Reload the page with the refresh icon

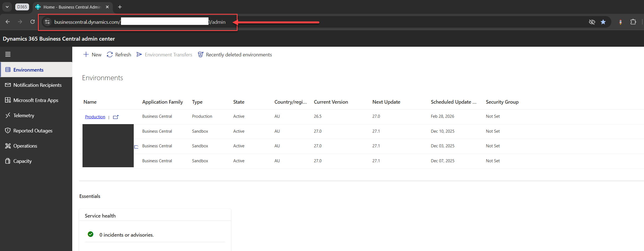coord(32,22)
